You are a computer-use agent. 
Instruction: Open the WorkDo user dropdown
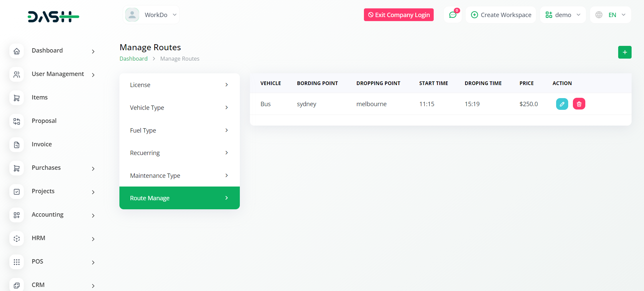click(x=151, y=15)
